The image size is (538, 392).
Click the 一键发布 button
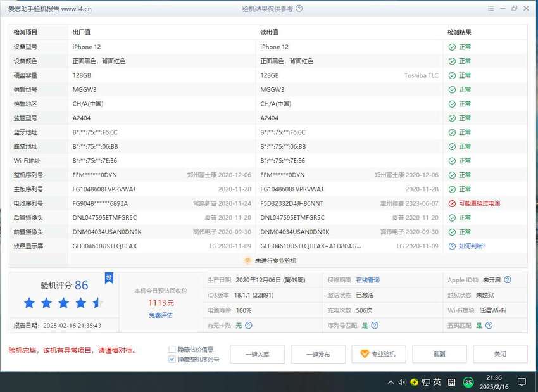(x=318, y=354)
